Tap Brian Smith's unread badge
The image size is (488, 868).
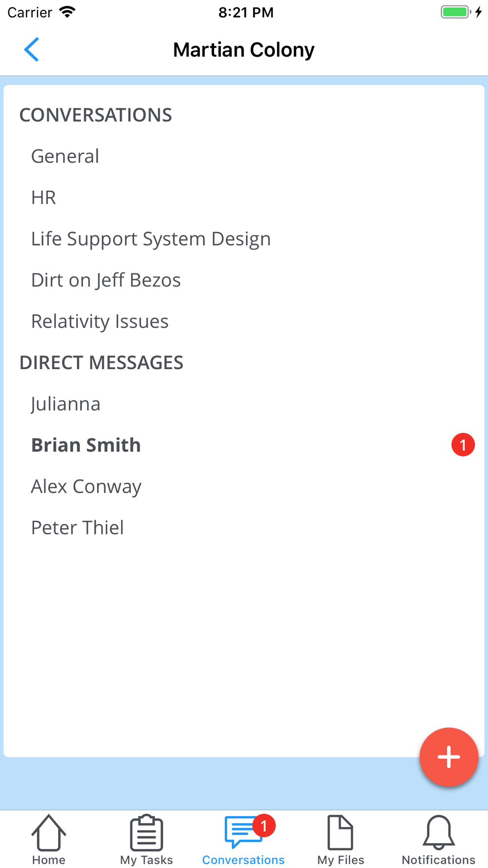click(463, 445)
